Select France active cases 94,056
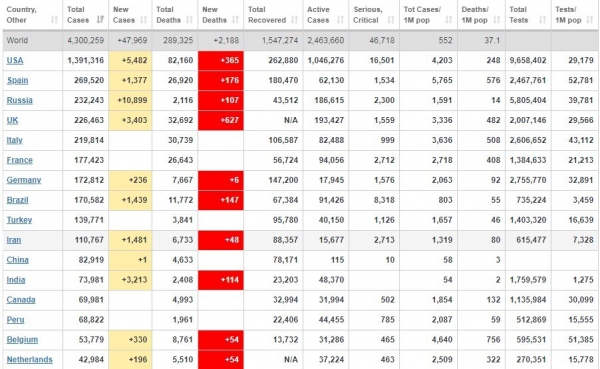The height and width of the screenshot is (369, 600). [331, 160]
